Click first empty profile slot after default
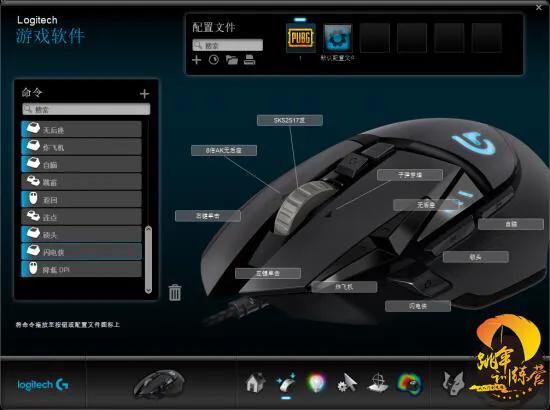 coord(375,38)
